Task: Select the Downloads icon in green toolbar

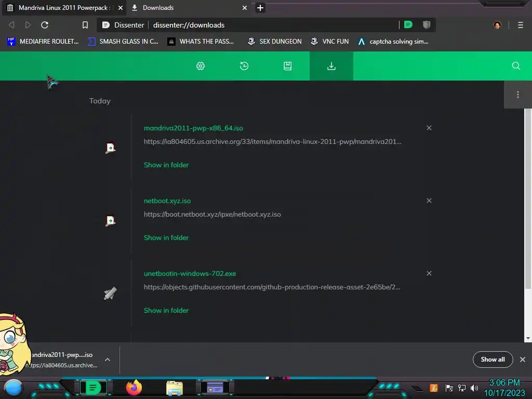Action: (x=331, y=66)
